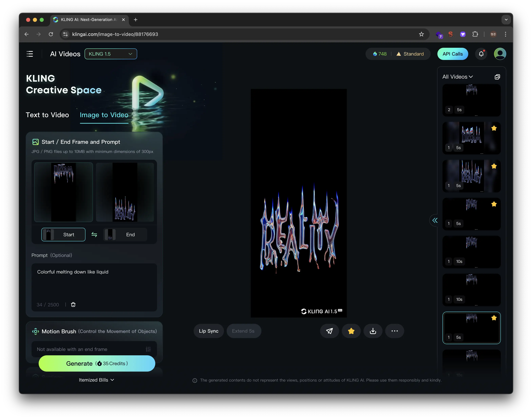Image resolution: width=532 pixels, height=419 pixels.
Task: Expand the All Videos filter dropdown
Action: pyautogui.click(x=457, y=77)
